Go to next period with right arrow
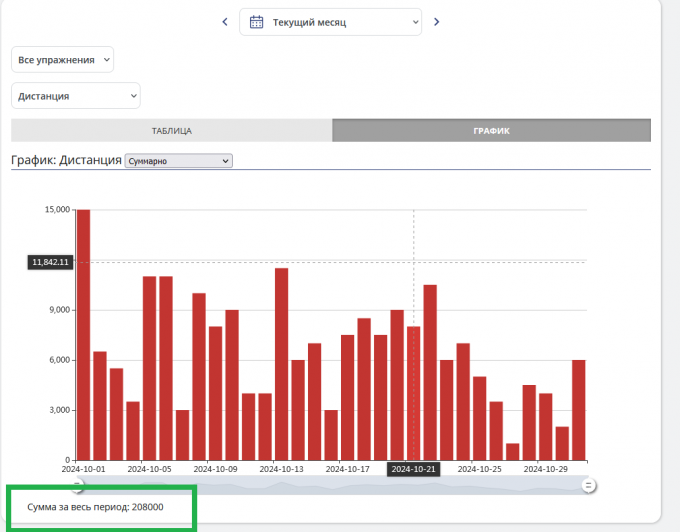Image resolution: width=680 pixels, height=532 pixels. 437,22
